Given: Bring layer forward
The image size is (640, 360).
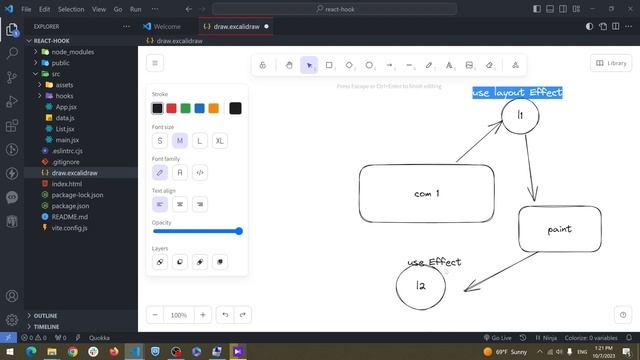Looking at the screenshot, I should tap(200, 262).
